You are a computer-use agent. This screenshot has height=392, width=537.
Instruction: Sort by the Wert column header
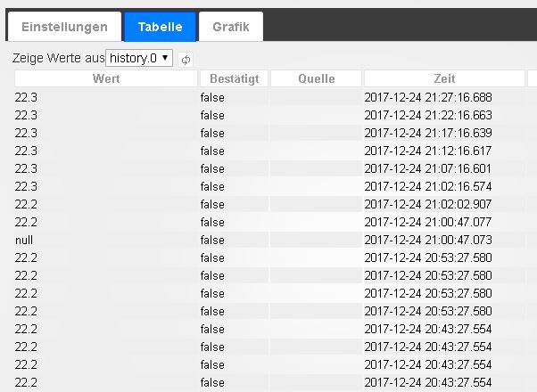[105, 79]
